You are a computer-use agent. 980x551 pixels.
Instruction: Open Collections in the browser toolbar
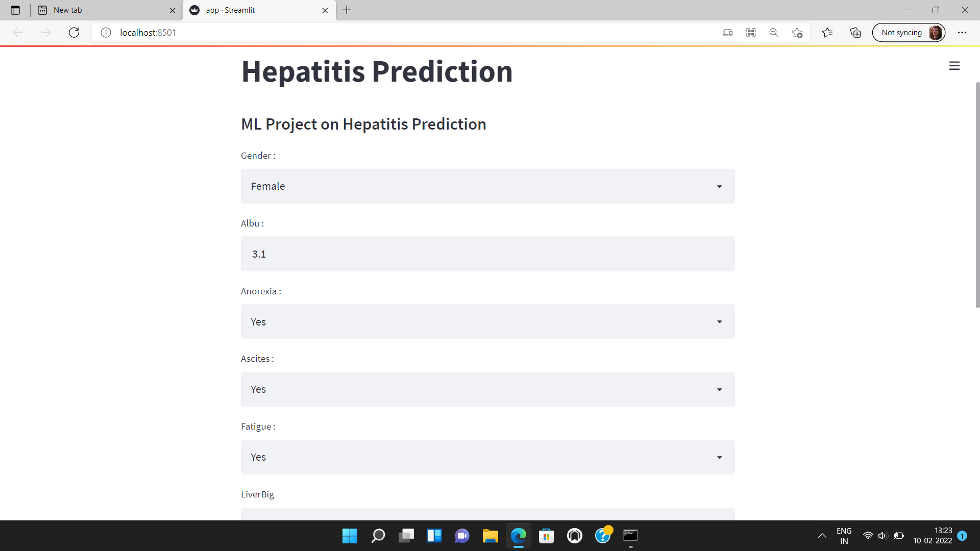855,32
